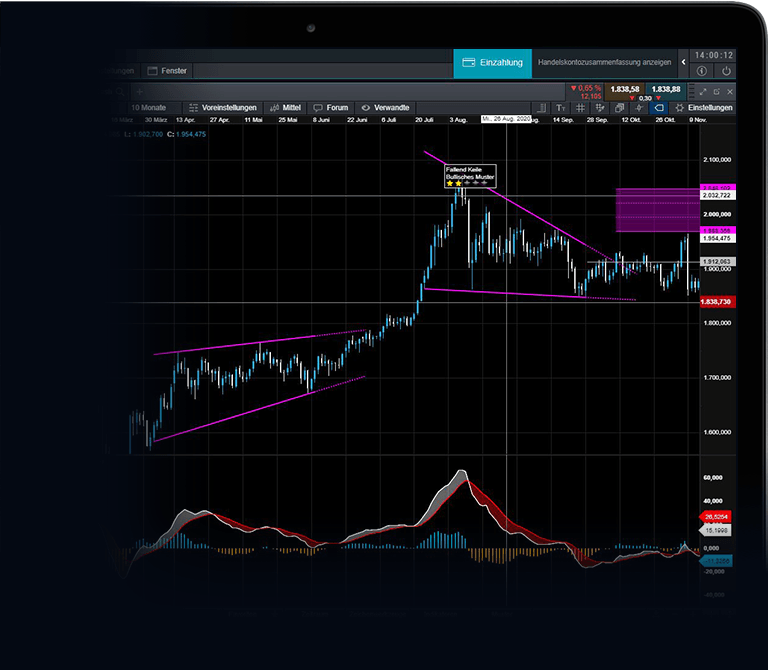Click the white 2.032,722 price marker
Viewport: 768px width, 670px height.
tap(717, 195)
